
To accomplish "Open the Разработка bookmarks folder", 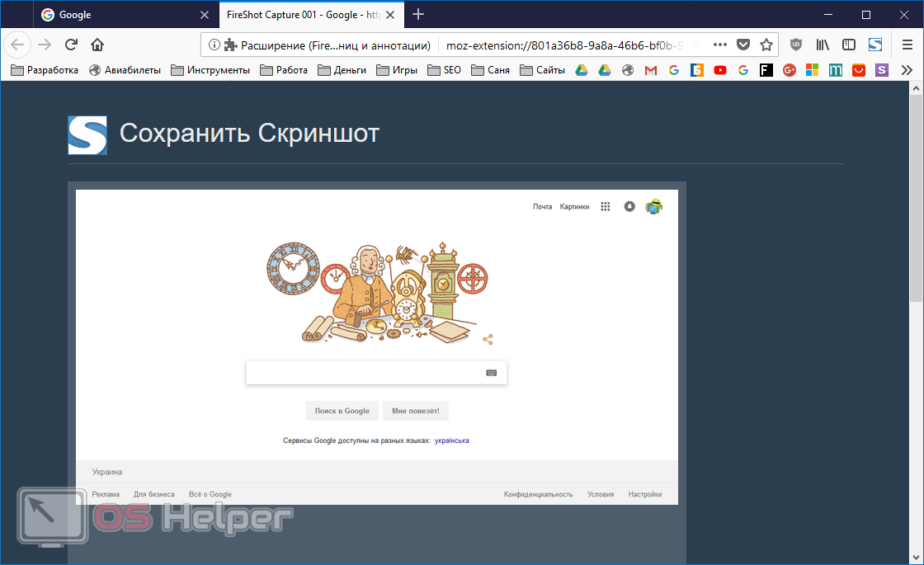I will pos(45,70).
